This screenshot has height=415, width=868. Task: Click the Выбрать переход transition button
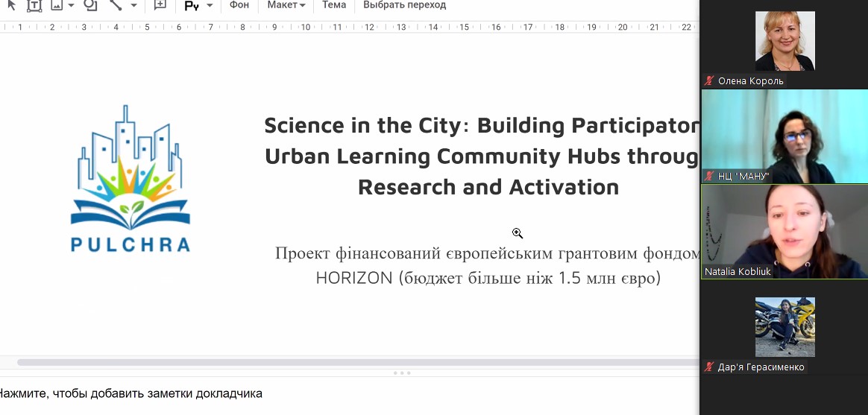pos(404,5)
